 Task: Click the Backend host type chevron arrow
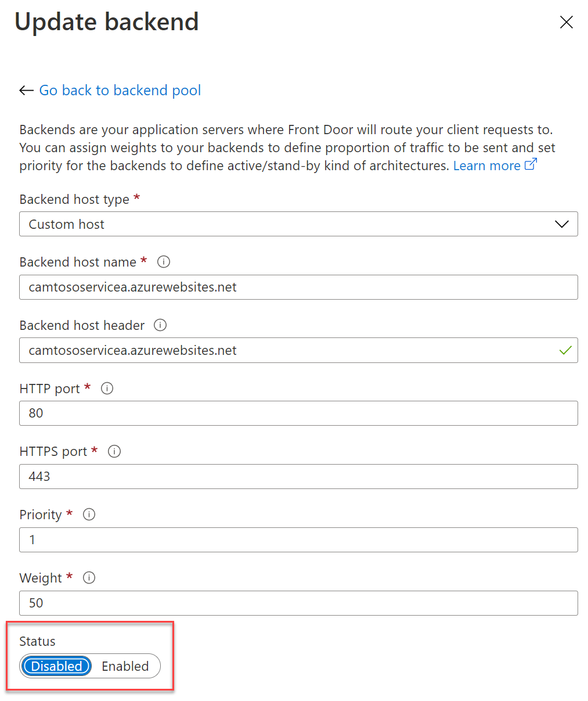pos(561,224)
